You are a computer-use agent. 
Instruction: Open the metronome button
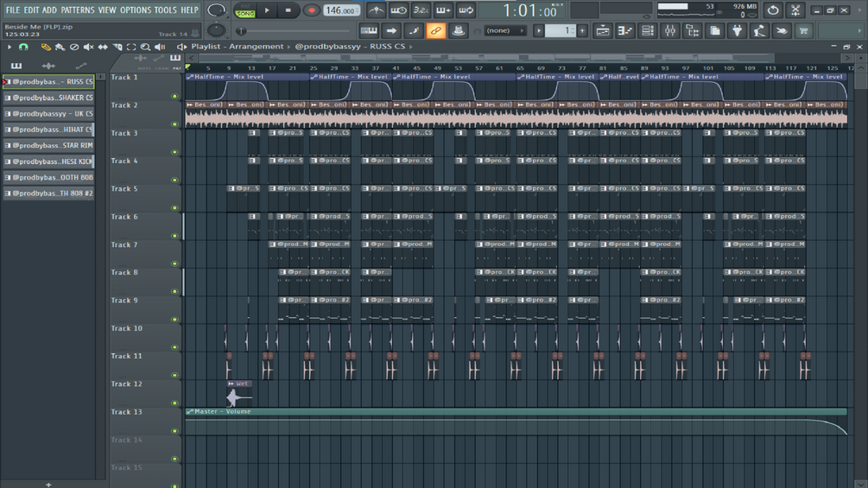click(x=376, y=10)
